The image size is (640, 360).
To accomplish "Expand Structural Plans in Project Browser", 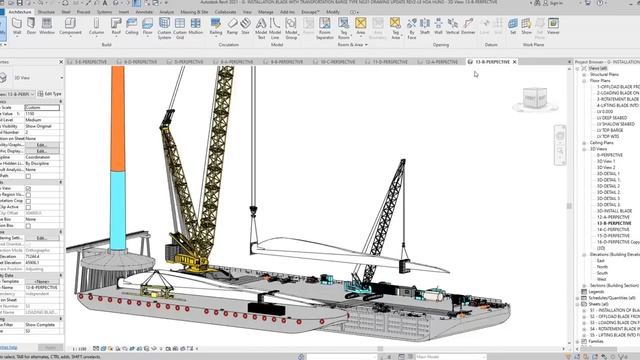I will (584, 75).
